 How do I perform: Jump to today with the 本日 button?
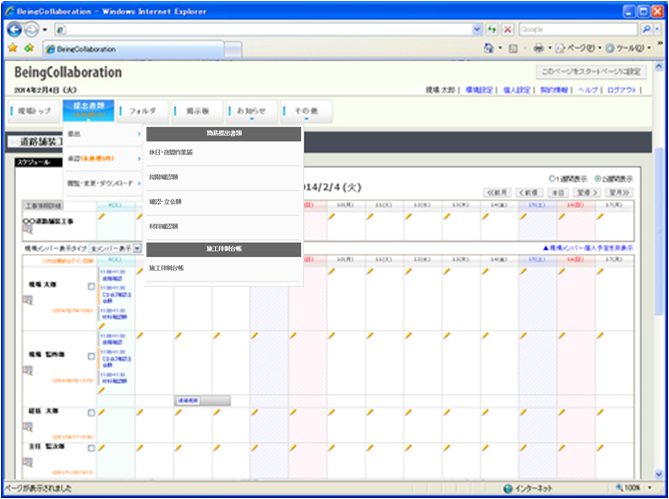pos(558,193)
